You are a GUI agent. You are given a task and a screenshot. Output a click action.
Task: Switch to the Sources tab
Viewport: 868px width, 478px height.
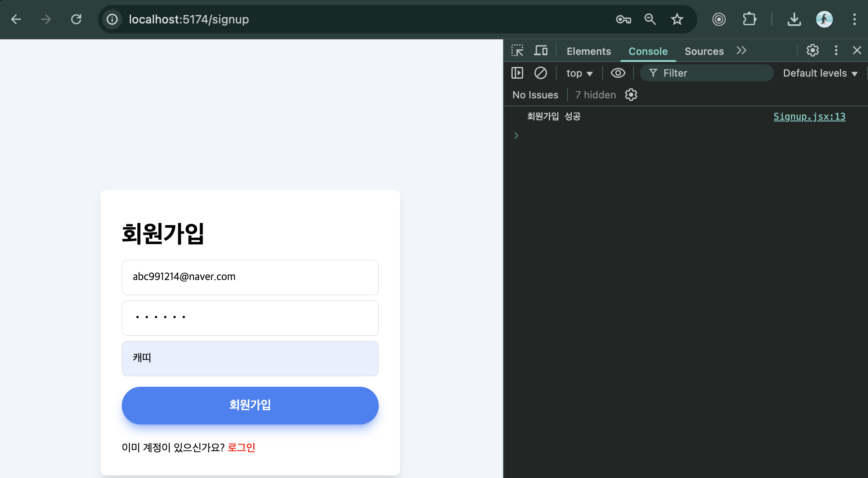tap(704, 51)
